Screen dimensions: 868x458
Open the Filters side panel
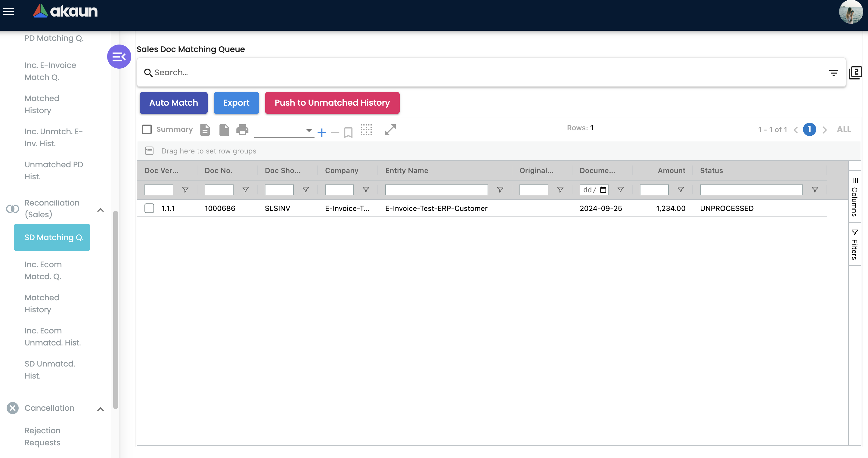[854, 244]
